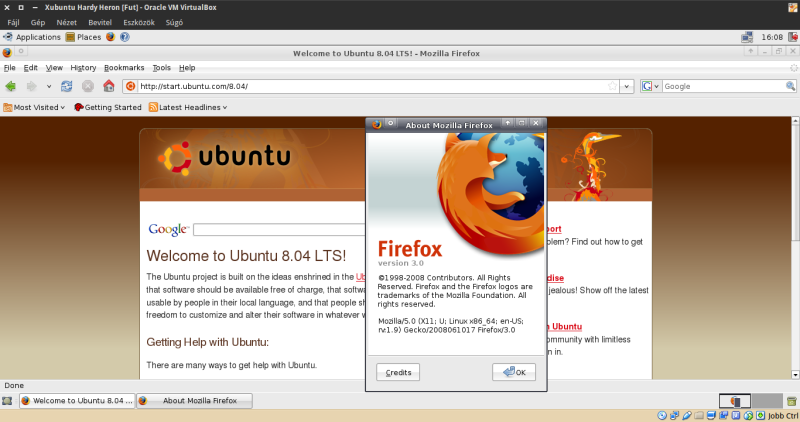Click the Firefox window menu icon in titlebar
Viewport: 800px width, 422px height.
7,52
